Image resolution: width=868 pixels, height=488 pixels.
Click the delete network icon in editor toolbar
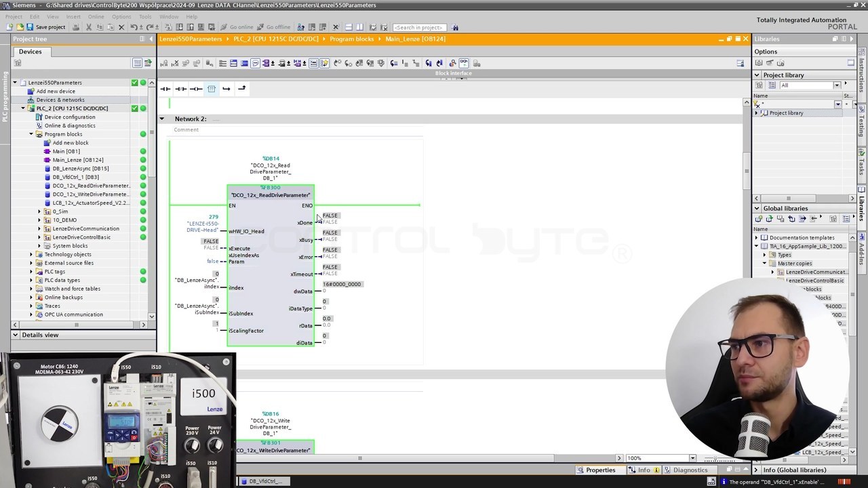click(x=175, y=63)
